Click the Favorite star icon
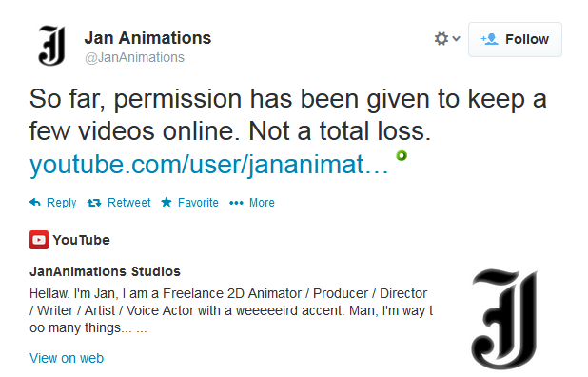Screen dimensions: 588x377 point(167,203)
